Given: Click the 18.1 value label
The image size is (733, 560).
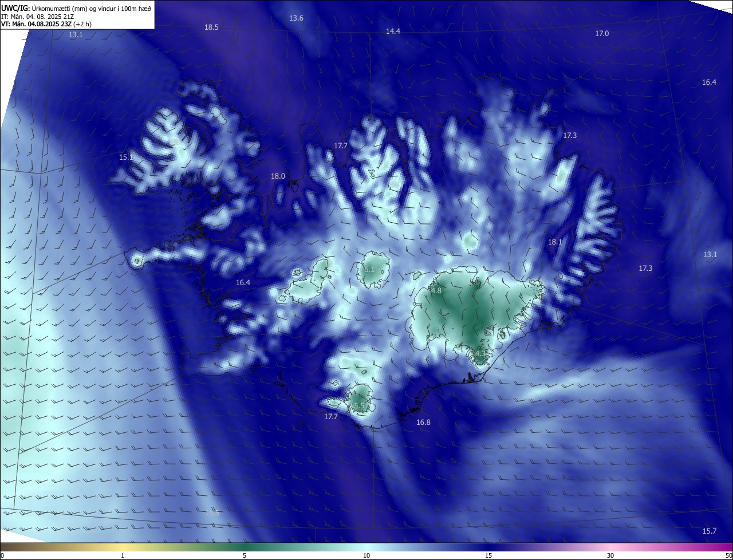Looking at the screenshot, I should tap(555, 242).
